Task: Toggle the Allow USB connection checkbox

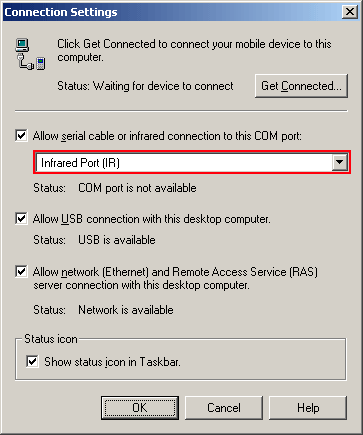Action: 21,219
